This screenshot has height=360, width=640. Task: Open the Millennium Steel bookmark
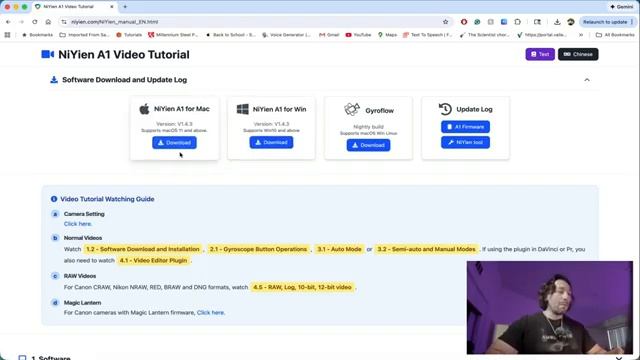(173, 35)
